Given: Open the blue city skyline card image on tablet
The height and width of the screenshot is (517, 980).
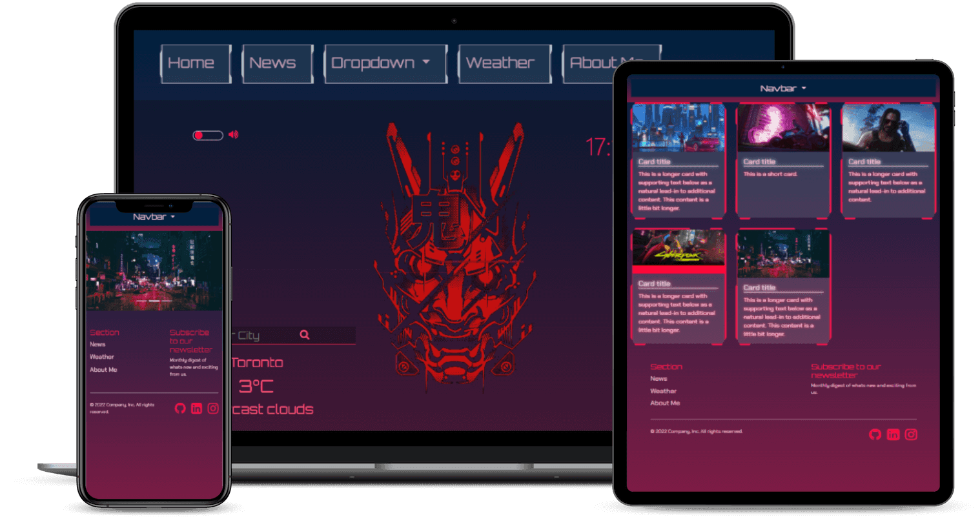Looking at the screenshot, I should (679, 128).
